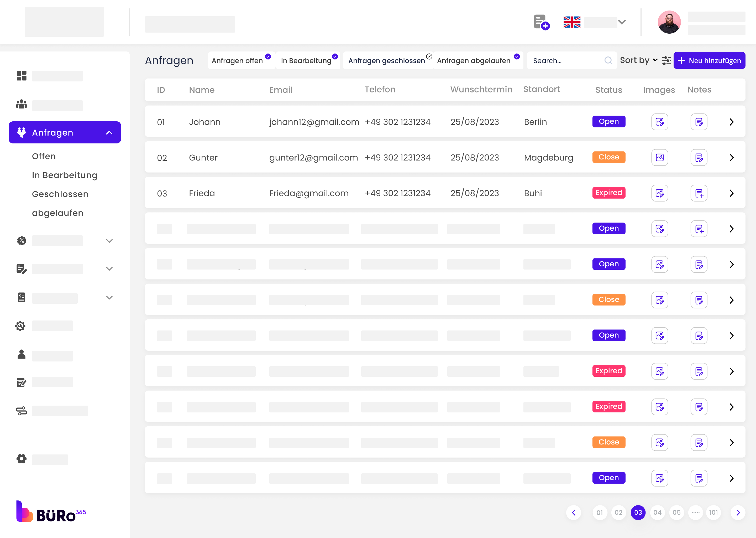This screenshot has height=538, width=756.
Task: Go to page 02
Action: [619, 513]
